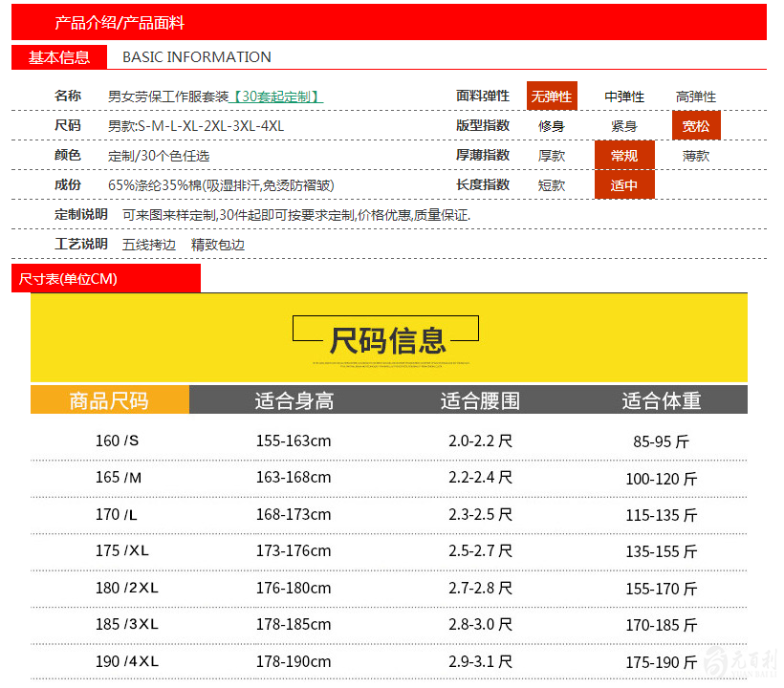Click the 100-120 斤 weight cell
The image size is (784, 688).
(661, 479)
